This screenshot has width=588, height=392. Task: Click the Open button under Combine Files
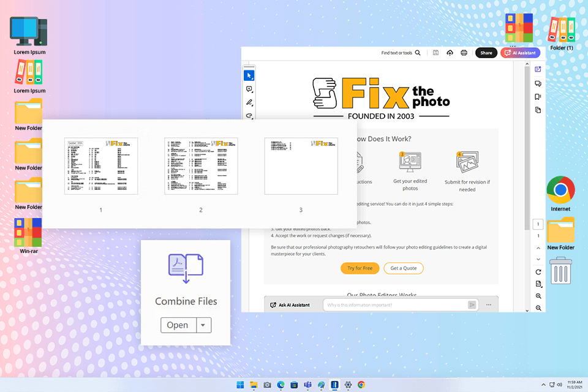178,325
